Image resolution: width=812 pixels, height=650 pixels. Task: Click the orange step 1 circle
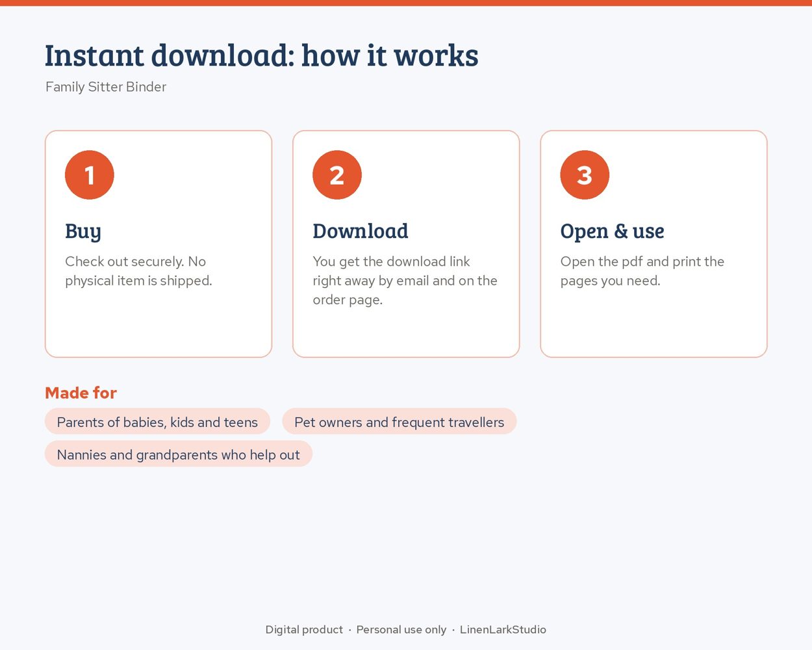tap(90, 175)
